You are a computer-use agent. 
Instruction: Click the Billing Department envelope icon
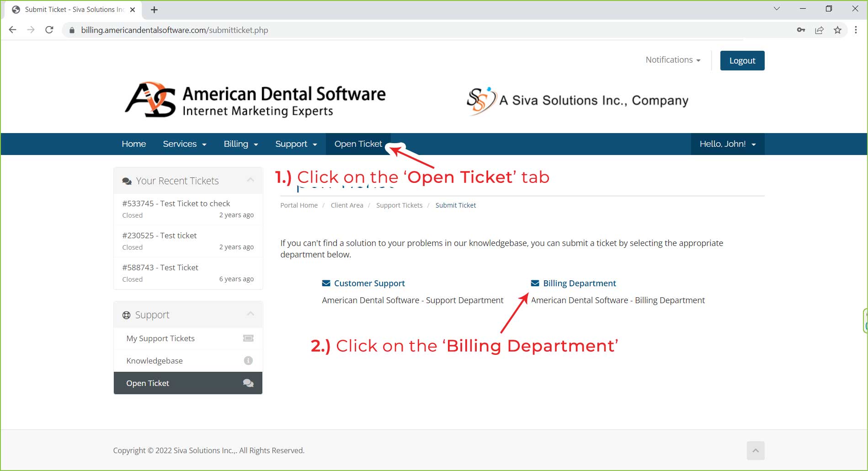pyautogui.click(x=534, y=283)
